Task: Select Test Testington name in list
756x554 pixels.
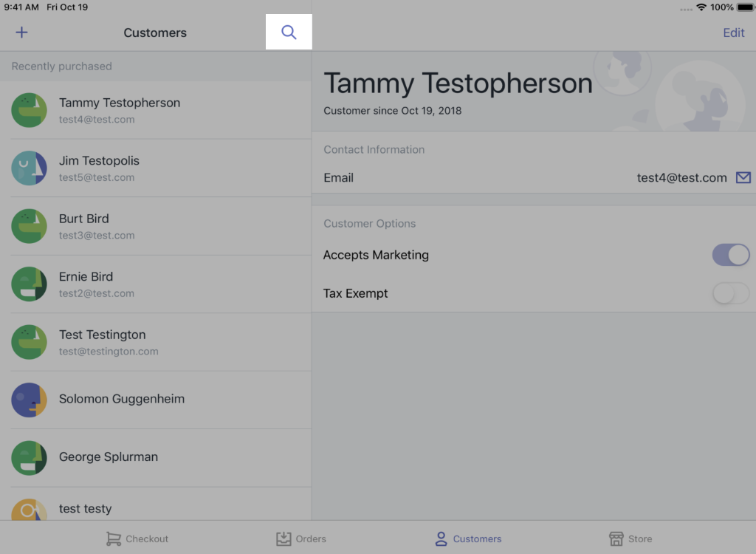Action: 102,335
